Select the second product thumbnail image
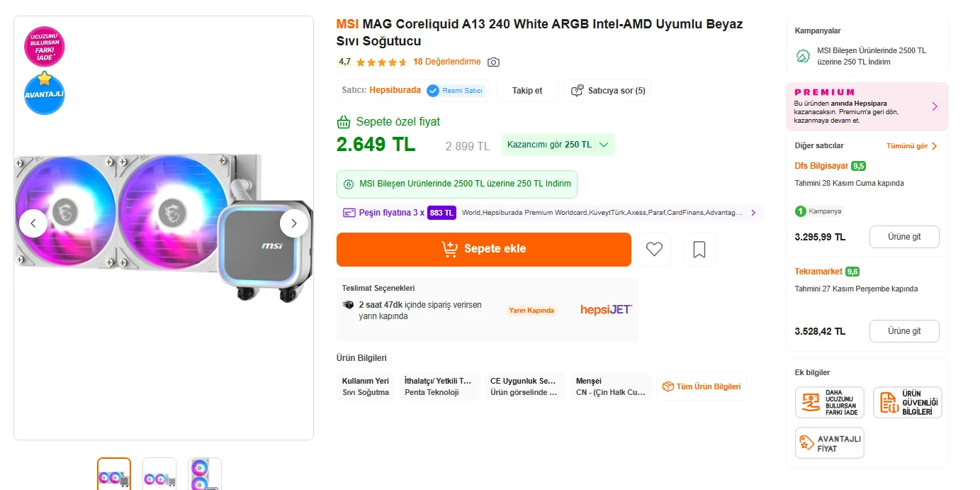 click(x=159, y=474)
